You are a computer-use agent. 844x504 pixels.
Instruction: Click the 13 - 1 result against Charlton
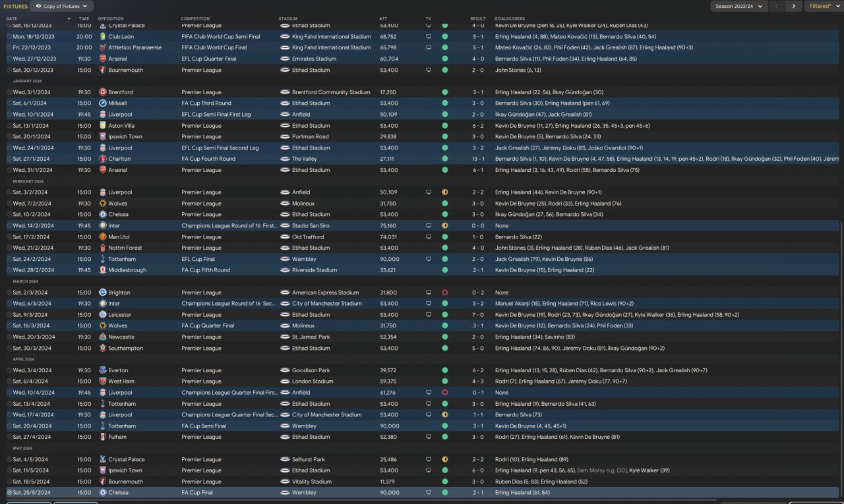click(478, 159)
